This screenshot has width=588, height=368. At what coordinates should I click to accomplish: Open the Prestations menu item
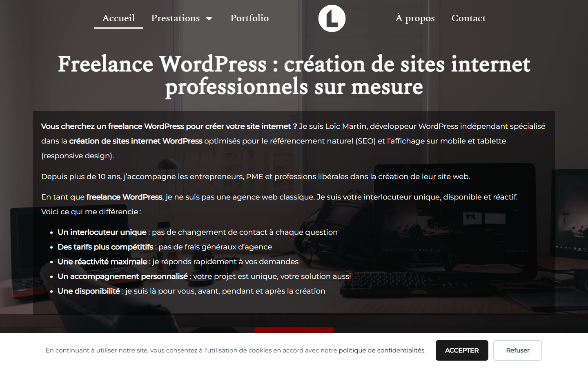[176, 18]
